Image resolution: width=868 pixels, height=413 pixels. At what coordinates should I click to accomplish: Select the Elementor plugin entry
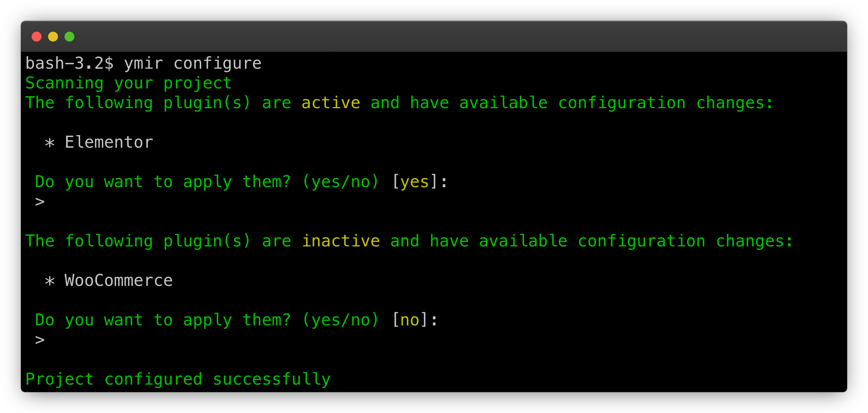point(109,142)
